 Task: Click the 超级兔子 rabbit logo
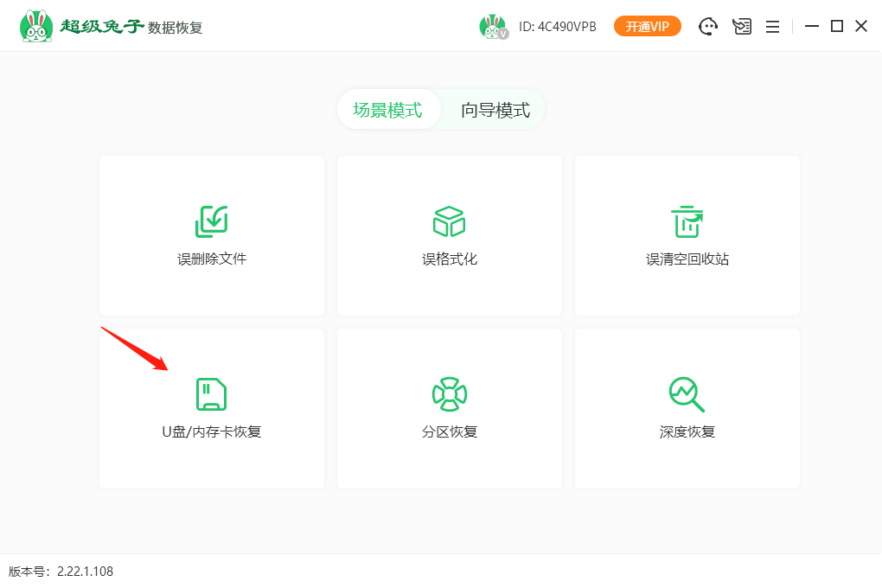[35, 27]
